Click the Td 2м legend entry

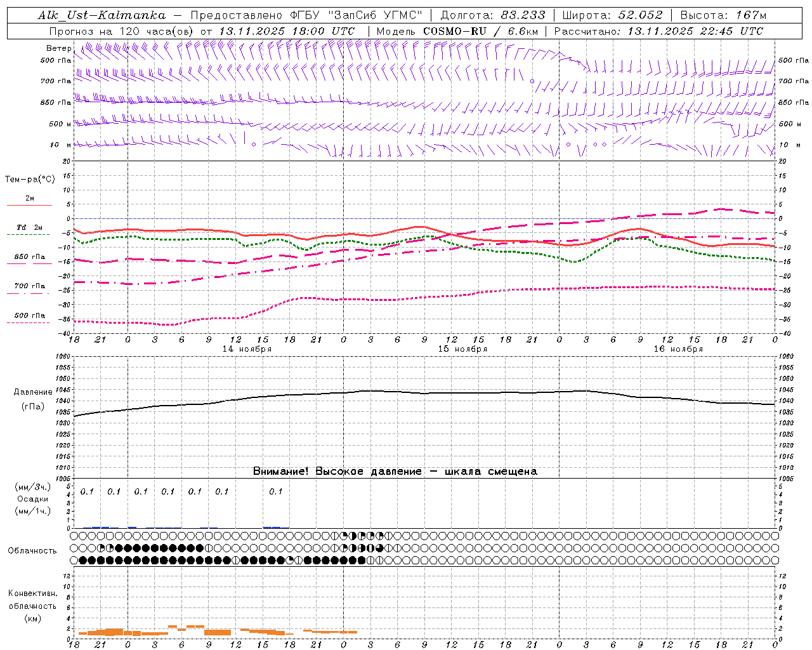pos(30,227)
